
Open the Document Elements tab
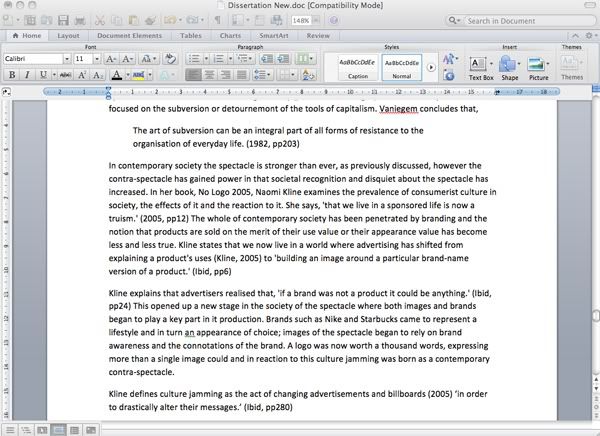click(129, 36)
